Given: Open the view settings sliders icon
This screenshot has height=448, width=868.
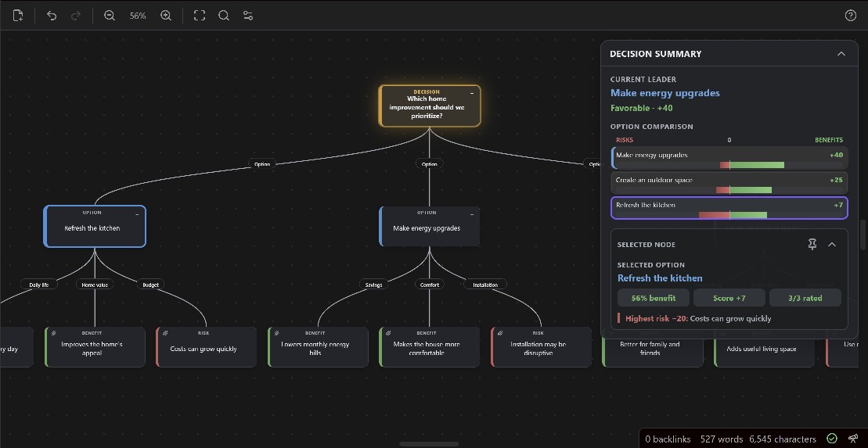Looking at the screenshot, I should pyautogui.click(x=248, y=16).
